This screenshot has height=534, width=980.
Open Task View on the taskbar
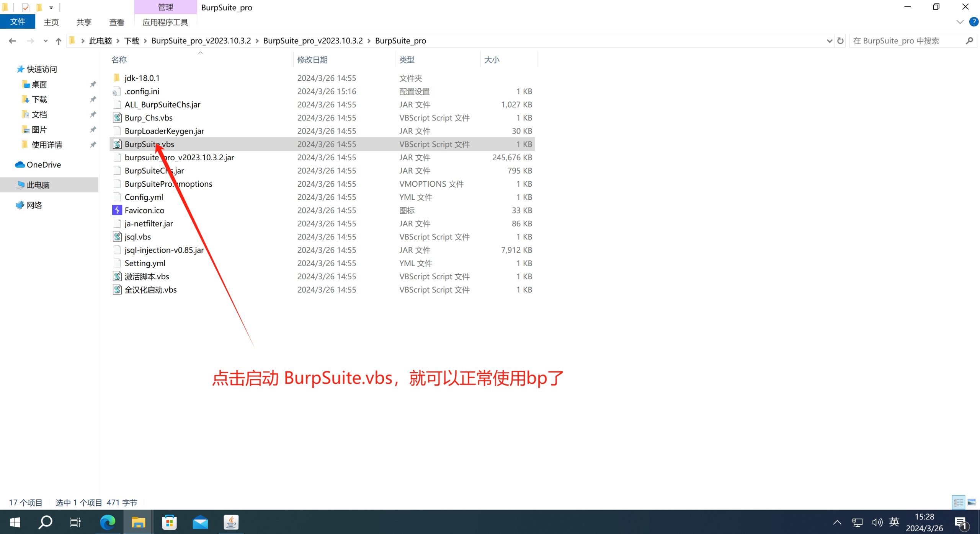[75, 522]
